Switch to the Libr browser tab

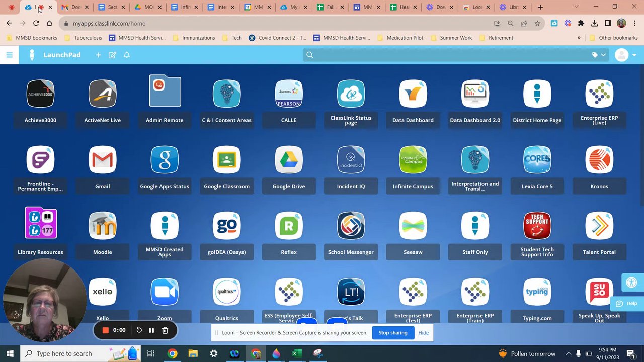pyautogui.click(x=512, y=7)
